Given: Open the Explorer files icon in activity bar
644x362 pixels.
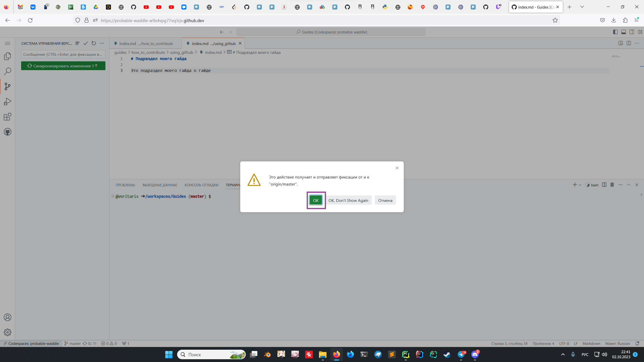Looking at the screenshot, I should pyautogui.click(x=8, y=56).
